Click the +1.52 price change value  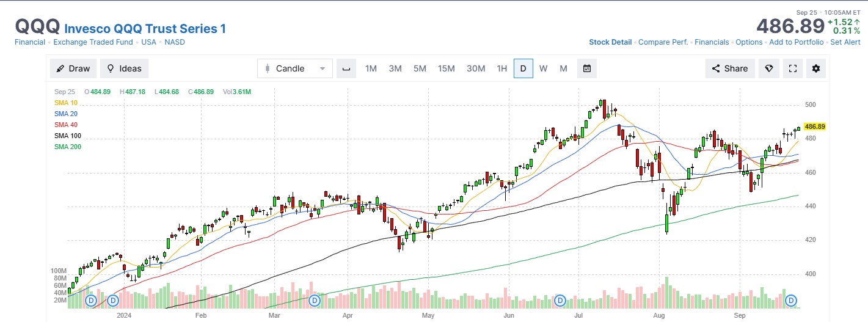[844, 22]
